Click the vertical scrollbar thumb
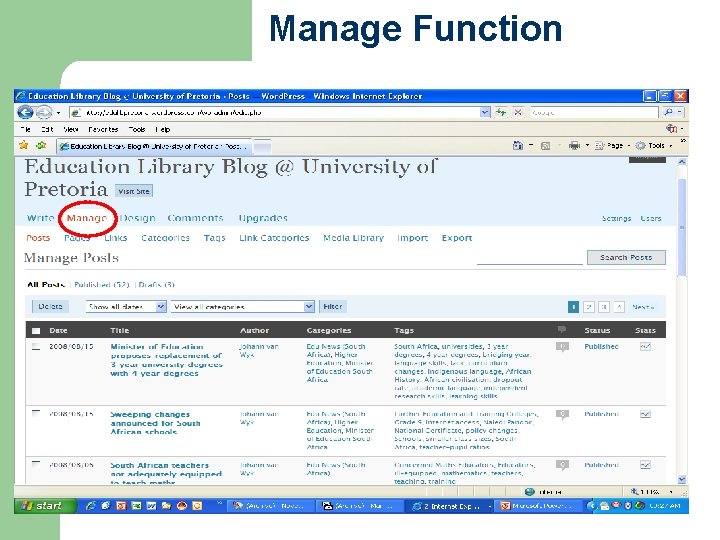The image size is (720, 540). point(681,228)
